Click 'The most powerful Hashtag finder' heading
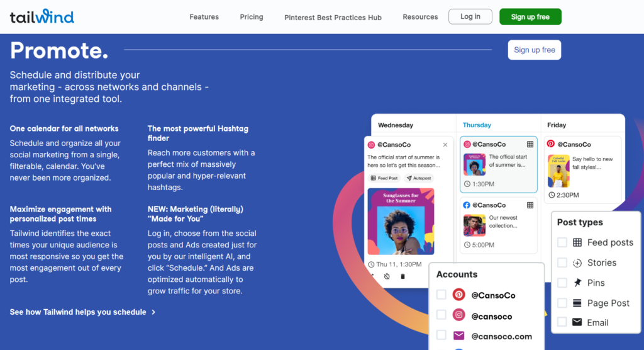 [x=198, y=133]
